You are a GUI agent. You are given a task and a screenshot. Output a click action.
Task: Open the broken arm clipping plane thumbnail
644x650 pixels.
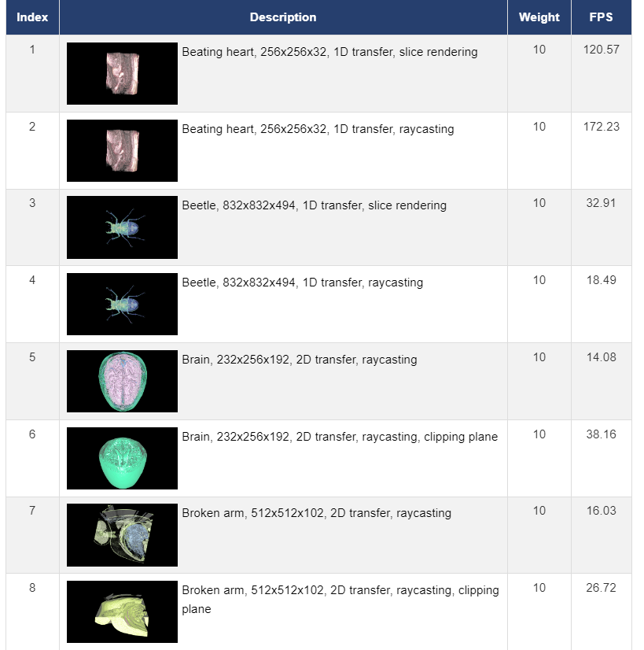coord(122,611)
